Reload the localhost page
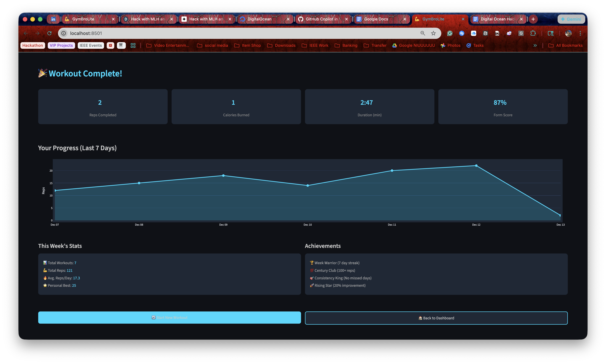This screenshot has height=364, width=606. click(x=49, y=33)
